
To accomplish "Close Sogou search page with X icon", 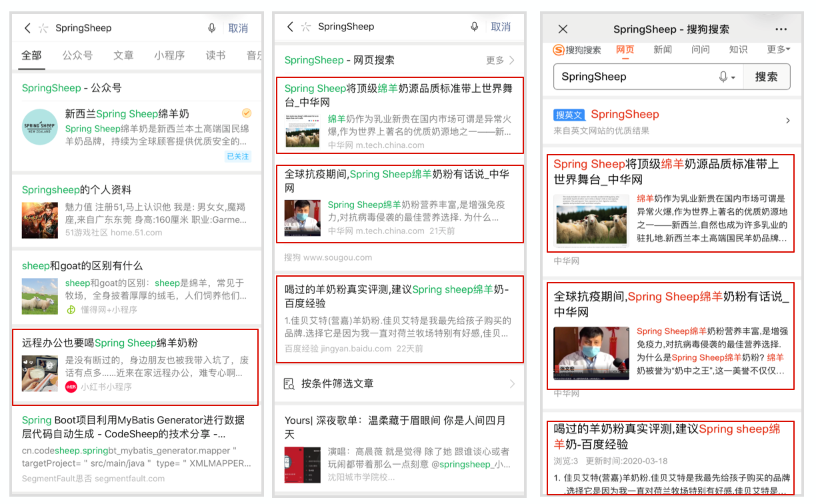I will coord(563,29).
